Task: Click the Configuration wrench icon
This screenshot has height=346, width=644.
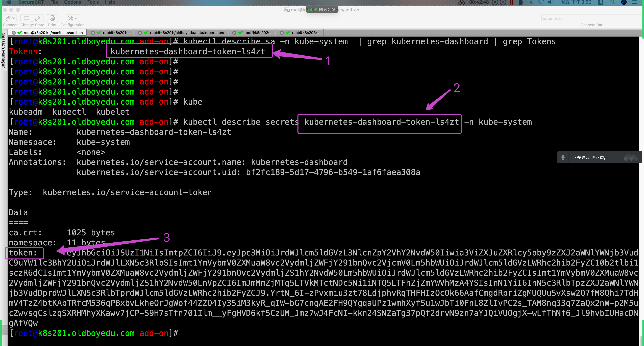Action: (70, 18)
